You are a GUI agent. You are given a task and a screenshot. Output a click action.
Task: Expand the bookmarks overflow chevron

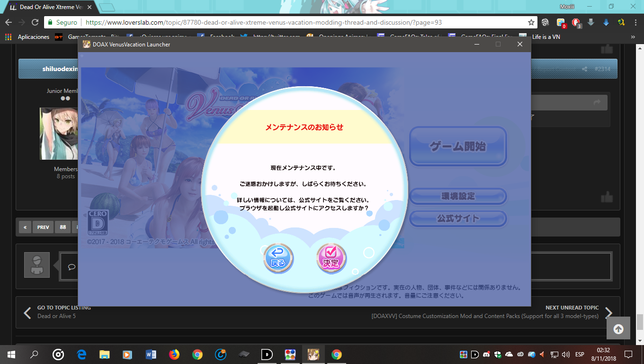point(633,37)
